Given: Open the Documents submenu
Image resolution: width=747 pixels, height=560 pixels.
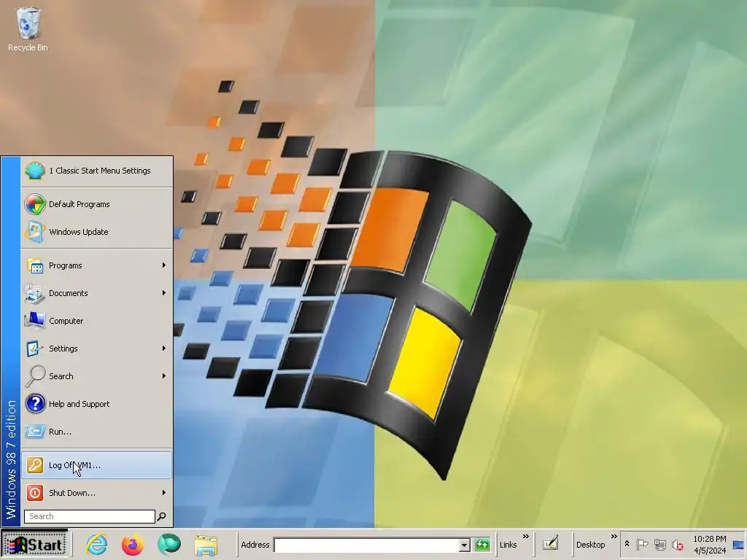Looking at the screenshot, I should tap(97, 293).
